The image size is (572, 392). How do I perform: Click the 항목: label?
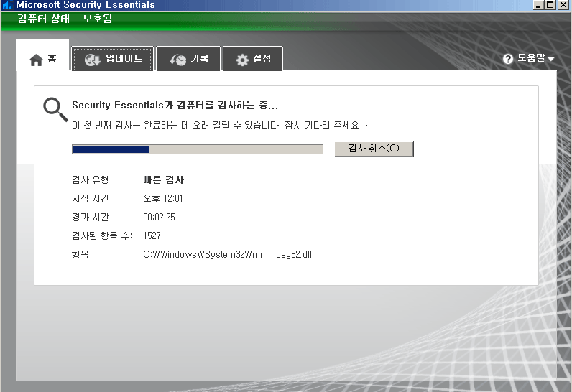click(x=82, y=254)
